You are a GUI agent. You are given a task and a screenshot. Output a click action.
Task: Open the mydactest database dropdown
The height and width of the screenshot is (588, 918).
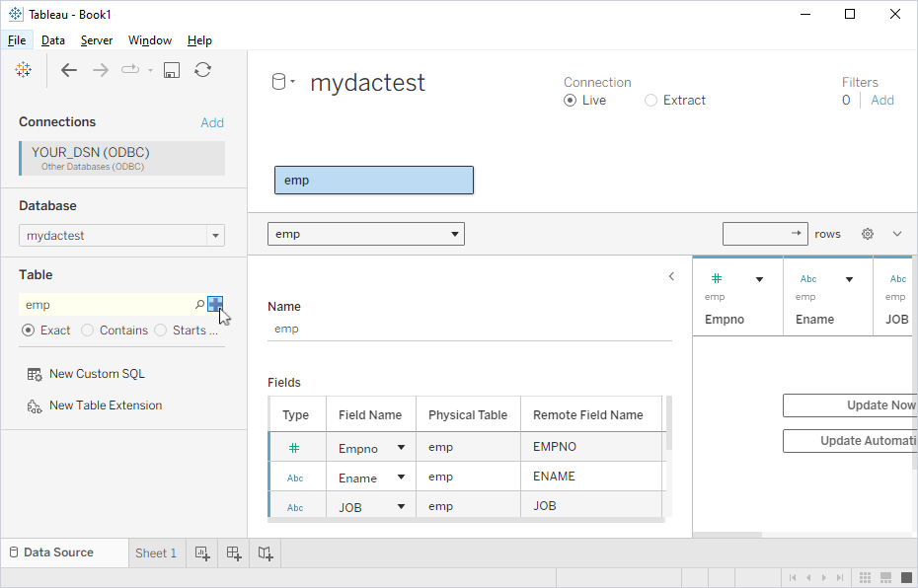pos(215,235)
